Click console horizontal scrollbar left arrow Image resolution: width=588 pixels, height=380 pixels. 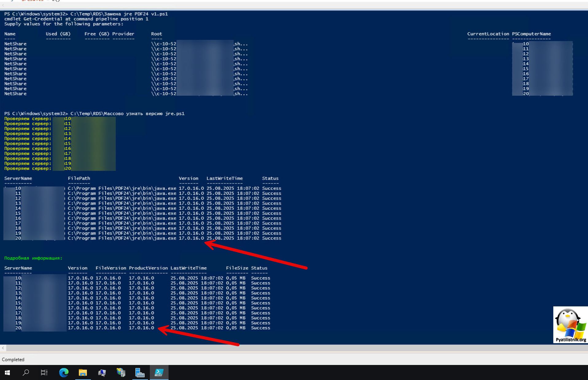pyautogui.click(x=3, y=348)
